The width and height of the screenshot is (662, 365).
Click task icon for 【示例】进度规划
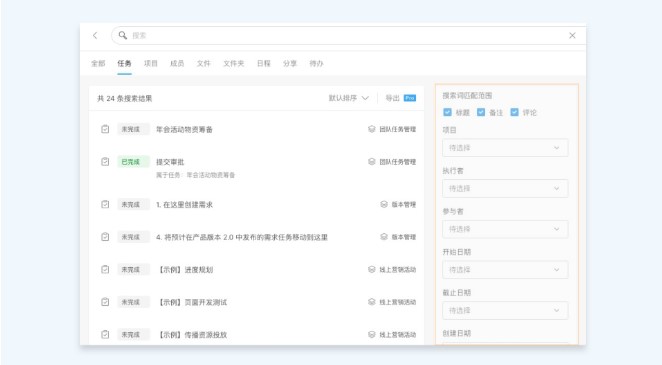pyautogui.click(x=105, y=269)
